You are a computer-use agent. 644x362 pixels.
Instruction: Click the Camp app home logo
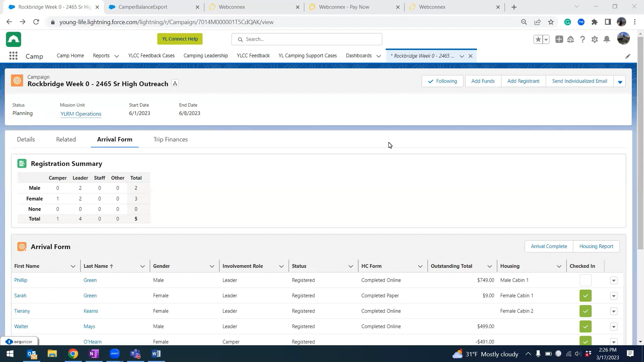(x=13, y=39)
